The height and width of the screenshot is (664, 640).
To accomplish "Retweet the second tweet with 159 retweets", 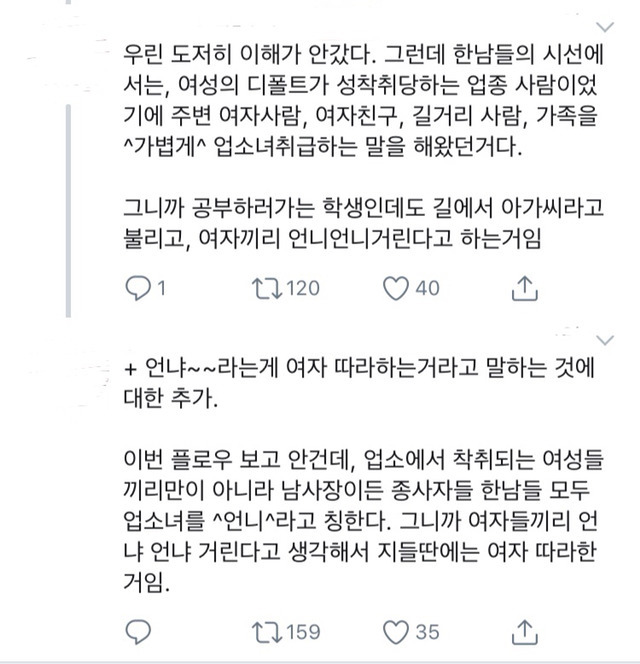I will point(266,631).
